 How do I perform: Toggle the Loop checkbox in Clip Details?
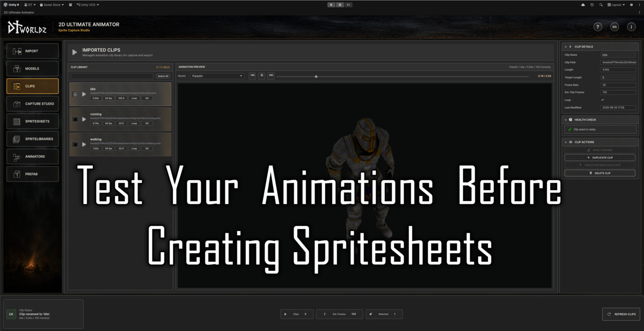[x=603, y=100]
